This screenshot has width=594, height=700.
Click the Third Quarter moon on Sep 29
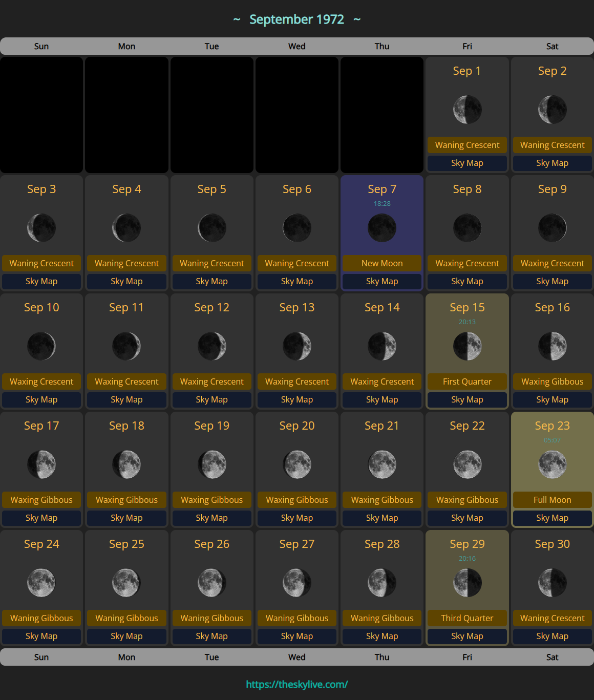tap(467, 583)
